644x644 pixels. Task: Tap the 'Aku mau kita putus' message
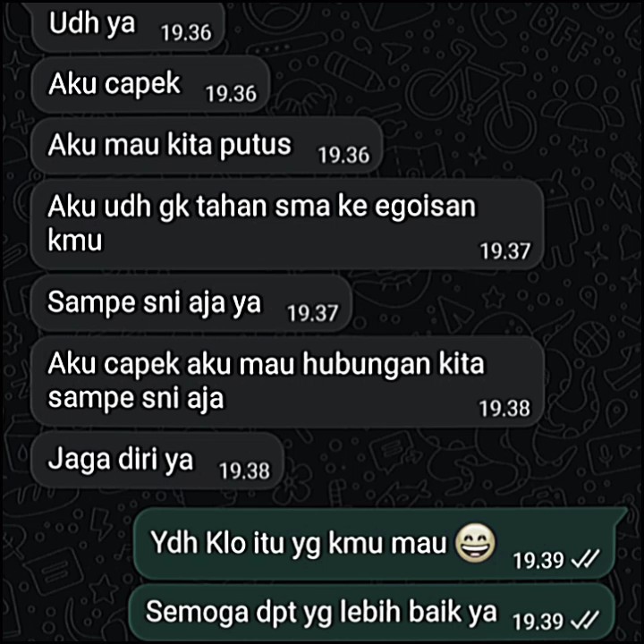207,146
